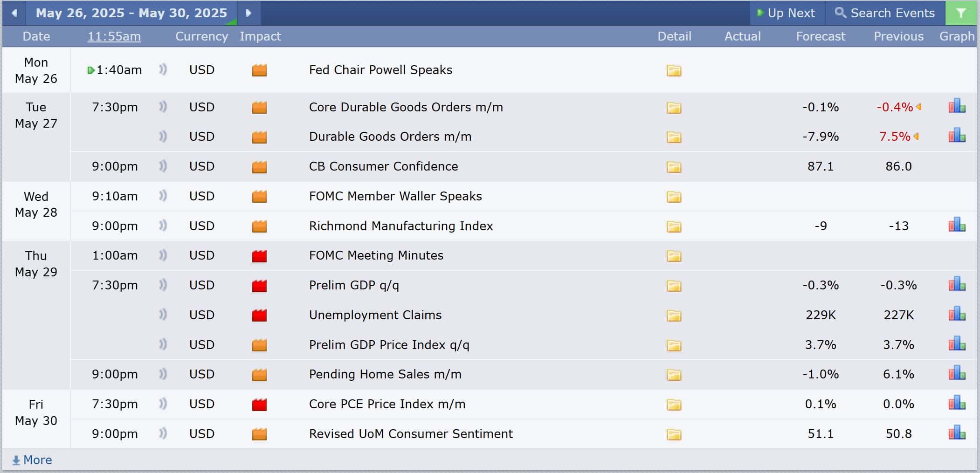Click the Graph column header
The width and height of the screenshot is (980, 473).
click(x=957, y=36)
